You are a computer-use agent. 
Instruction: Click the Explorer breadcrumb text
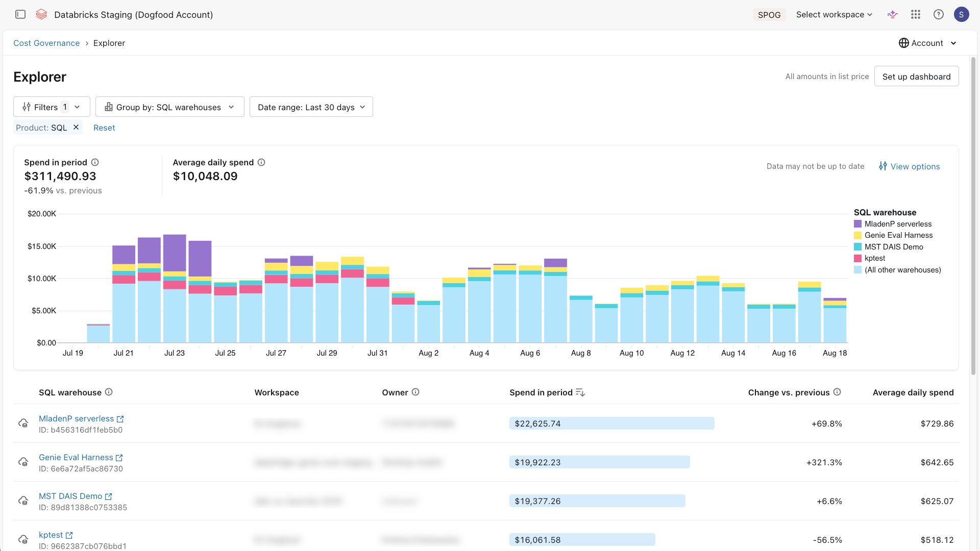point(109,43)
